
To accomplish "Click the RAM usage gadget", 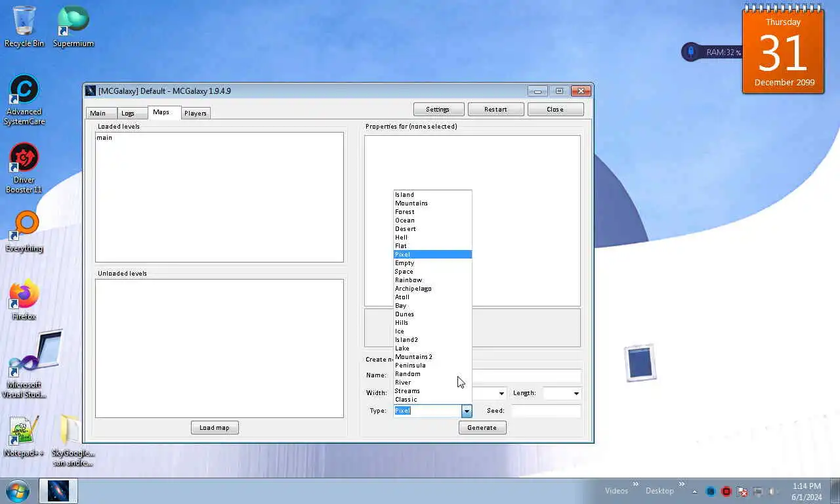I will point(711,52).
